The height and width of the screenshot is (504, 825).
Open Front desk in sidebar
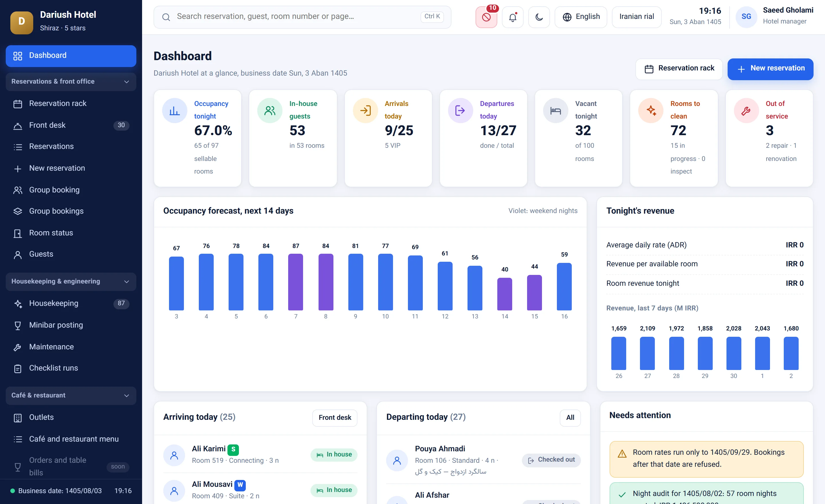tap(71, 125)
